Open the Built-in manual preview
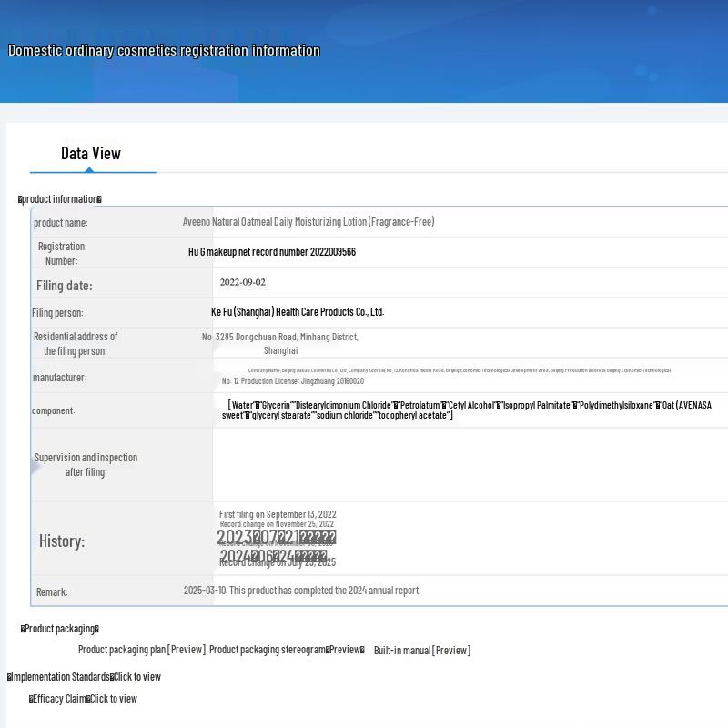The height and width of the screenshot is (728, 728). [421, 650]
